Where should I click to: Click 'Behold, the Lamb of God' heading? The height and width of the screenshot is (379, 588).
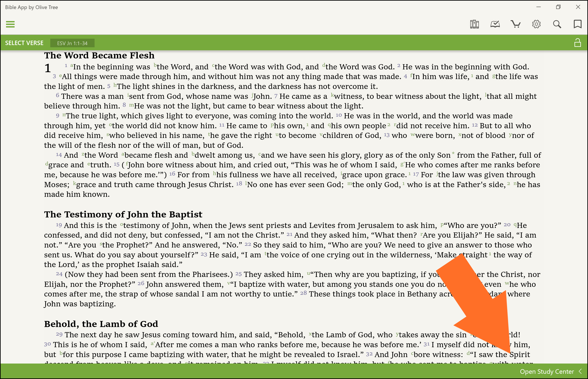click(x=101, y=324)
